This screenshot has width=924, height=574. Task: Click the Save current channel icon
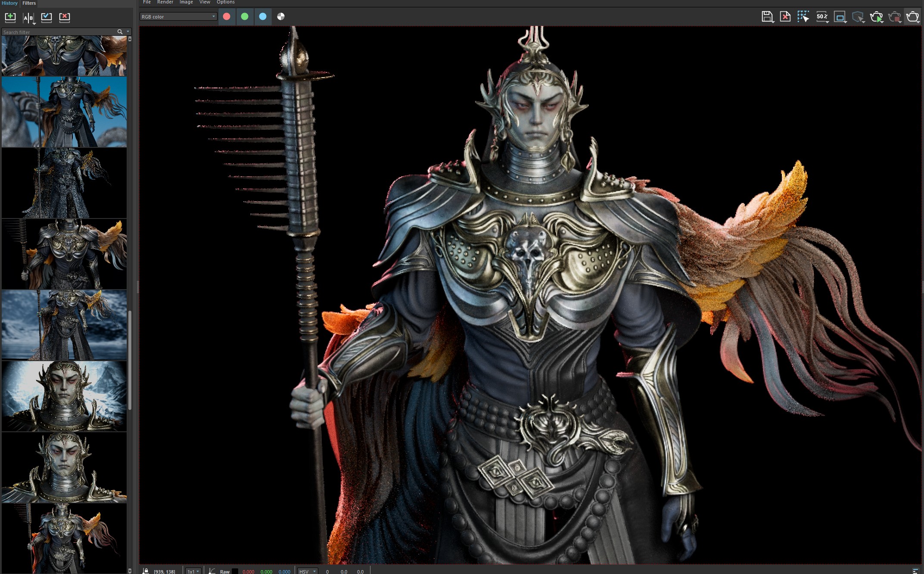767,17
